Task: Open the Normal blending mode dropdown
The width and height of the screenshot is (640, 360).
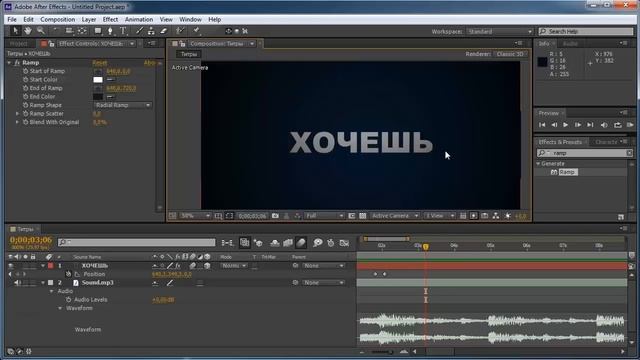Action: [233, 266]
